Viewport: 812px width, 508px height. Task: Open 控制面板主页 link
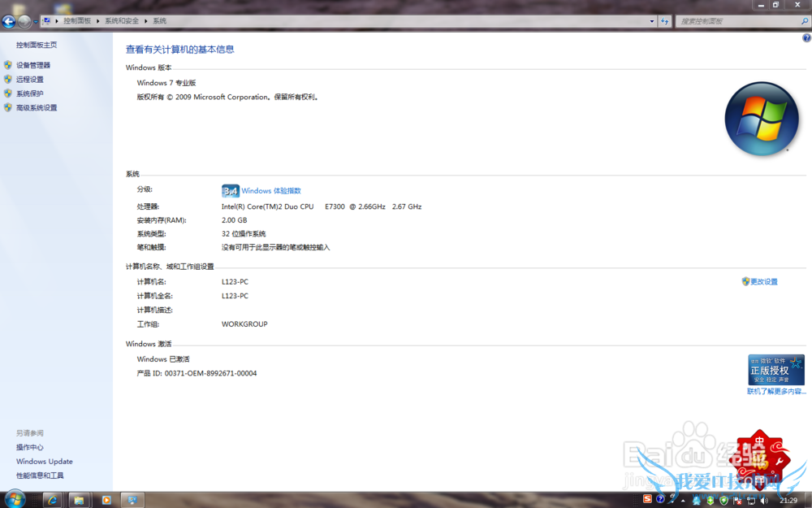37,45
